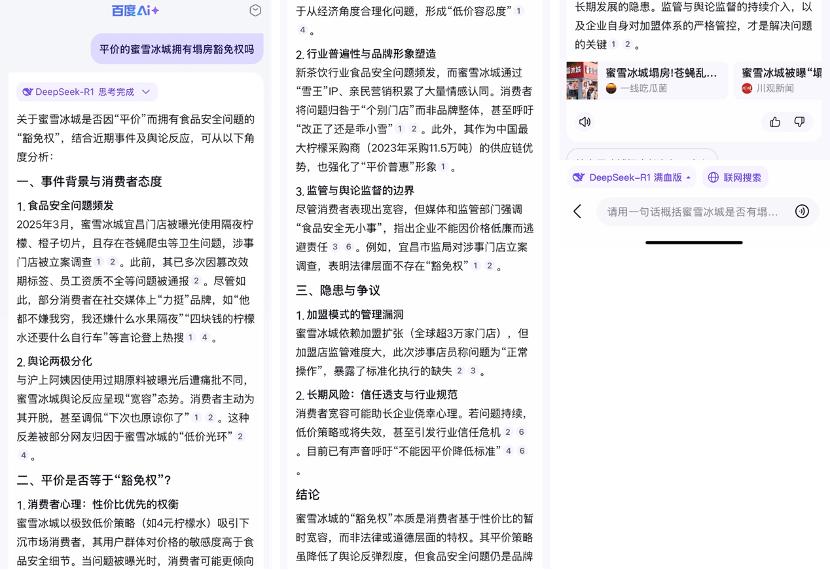Open citation 2 after 等问题被通报
830x570 pixels.
tap(196, 281)
